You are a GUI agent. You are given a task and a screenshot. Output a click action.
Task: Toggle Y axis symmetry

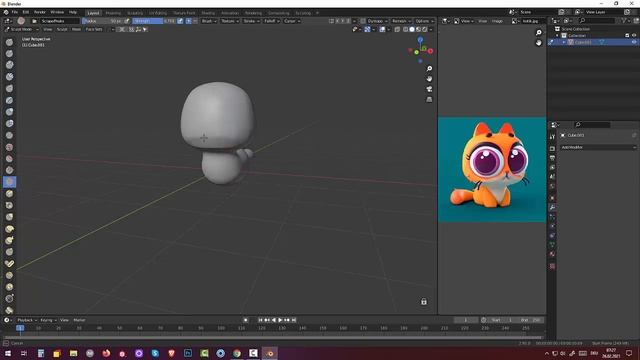pyautogui.click(x=343, y=21)
